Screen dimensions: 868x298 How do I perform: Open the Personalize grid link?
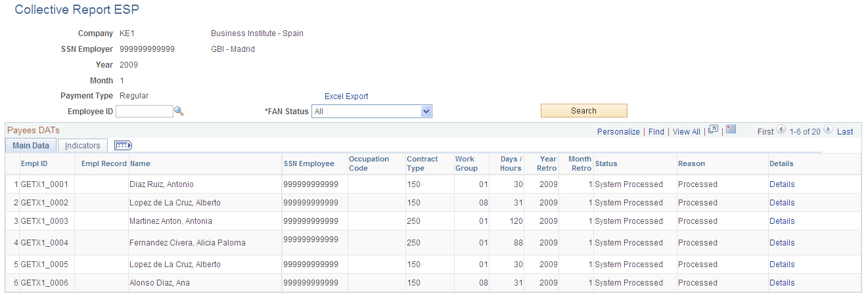pos(618,132)
